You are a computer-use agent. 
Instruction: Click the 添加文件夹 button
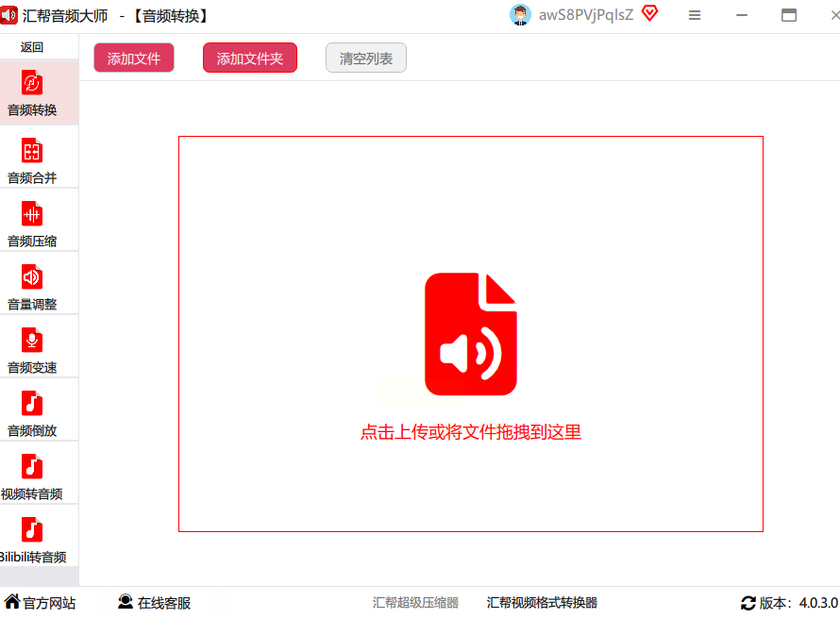(x=250, y=58)
